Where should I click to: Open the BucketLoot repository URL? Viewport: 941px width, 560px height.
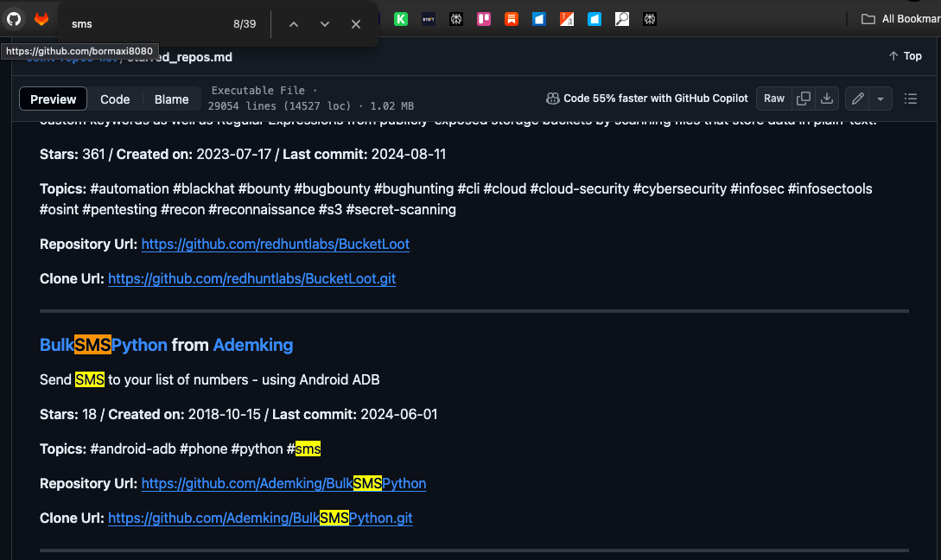276,245
